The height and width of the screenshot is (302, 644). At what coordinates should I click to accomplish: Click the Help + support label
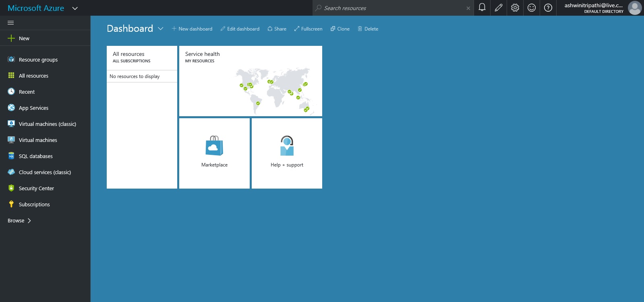point(287,165)
